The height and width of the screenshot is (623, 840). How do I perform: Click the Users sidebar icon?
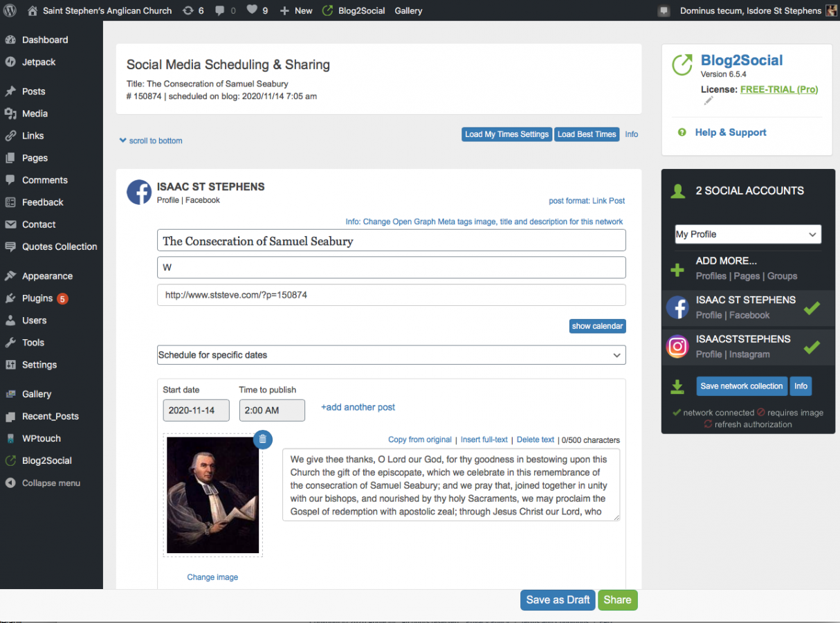(x=10, y=320)
